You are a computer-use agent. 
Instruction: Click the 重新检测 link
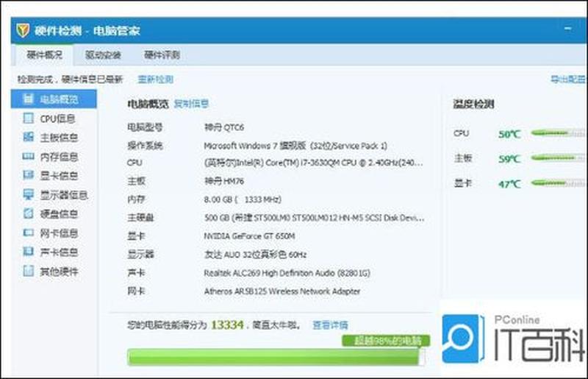(155, 79)
